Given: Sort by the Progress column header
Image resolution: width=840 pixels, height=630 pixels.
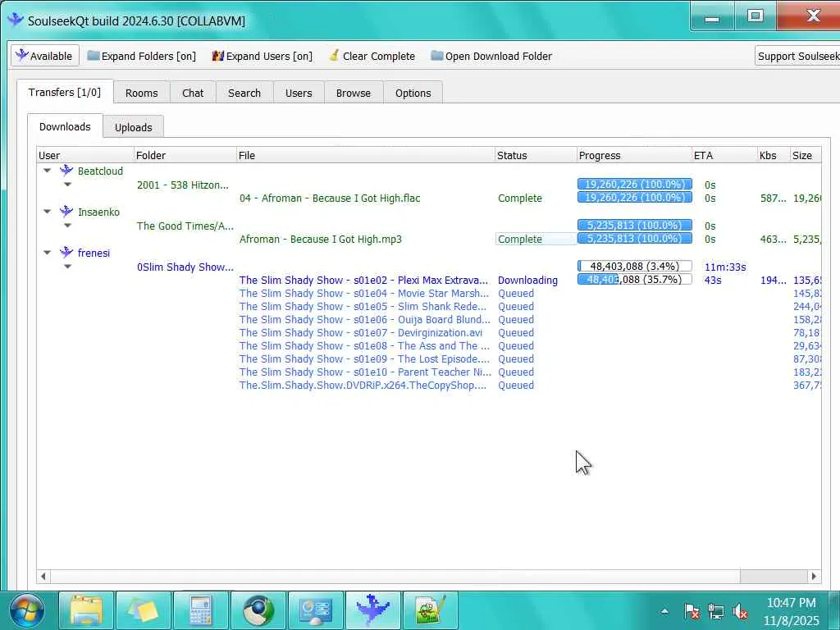Looking at the screenshot, I should 634,155.
